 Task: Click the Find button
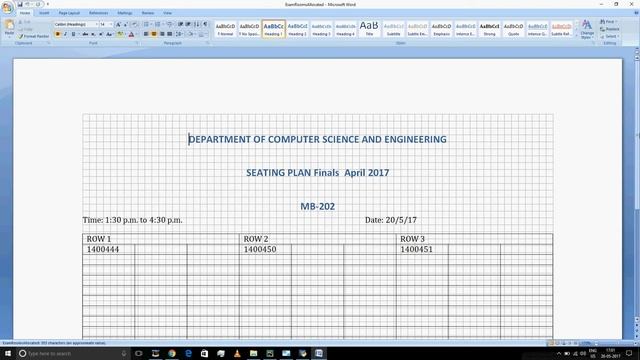click(x=609, y=22)
